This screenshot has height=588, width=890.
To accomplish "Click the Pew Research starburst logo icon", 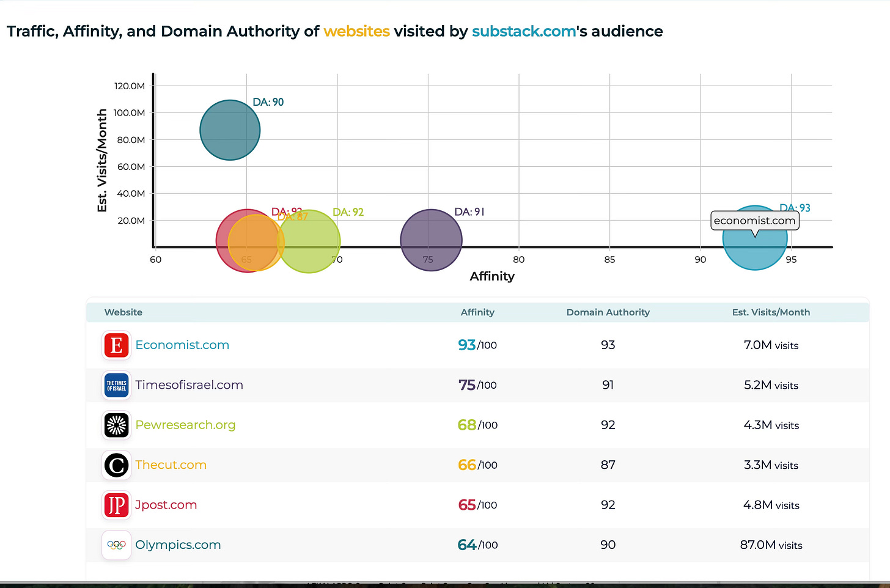I will point(116,425).
